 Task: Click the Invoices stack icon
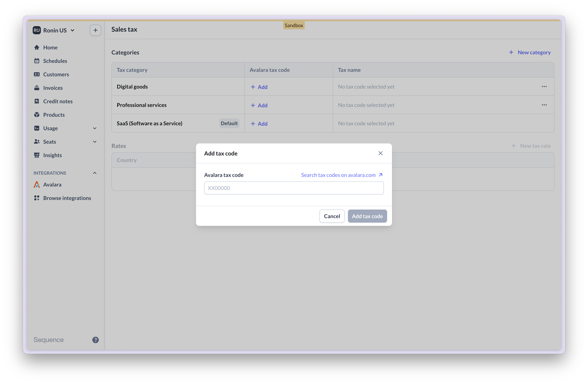[x=37, y=88]
